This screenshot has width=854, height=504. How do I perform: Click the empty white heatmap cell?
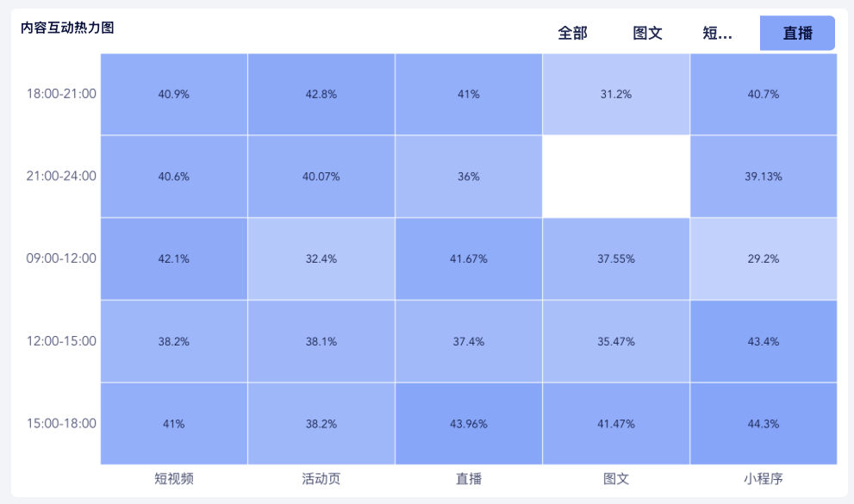616,177
